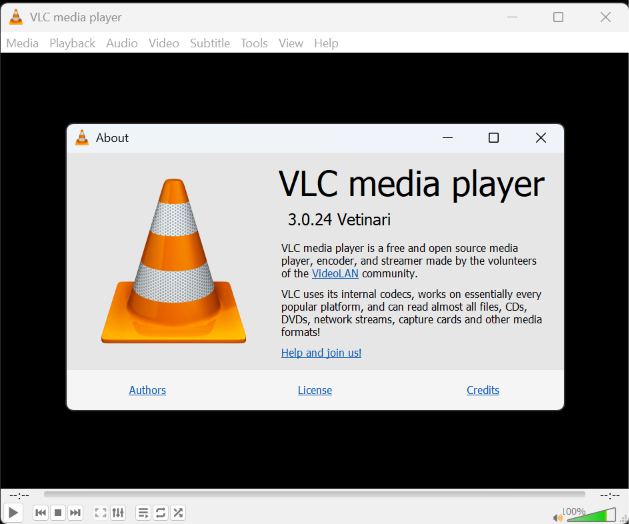The image size is (629, 524).
Task: Open the Media menu
Action: tap(22, 43)
